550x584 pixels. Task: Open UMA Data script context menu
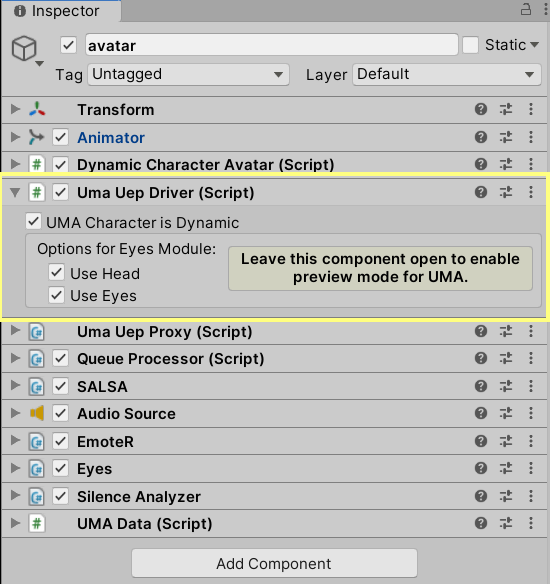click(531, 523)
